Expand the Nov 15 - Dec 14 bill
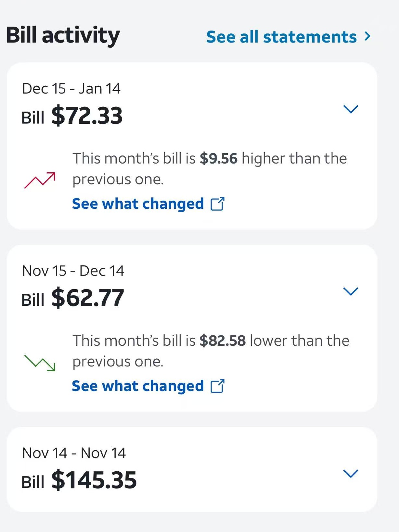Image resolution: width=399 pixels, height=532 pixels. point(351,291)
